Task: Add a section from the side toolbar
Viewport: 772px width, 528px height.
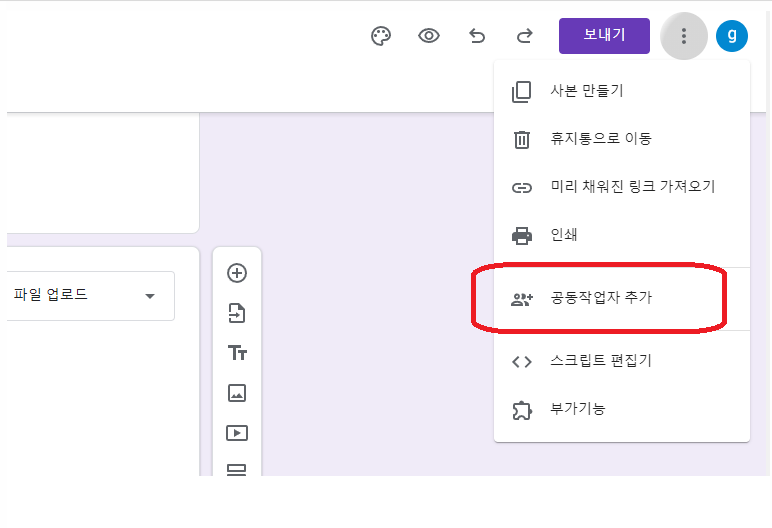Action: pyautogui.click(x=237, y=470)
